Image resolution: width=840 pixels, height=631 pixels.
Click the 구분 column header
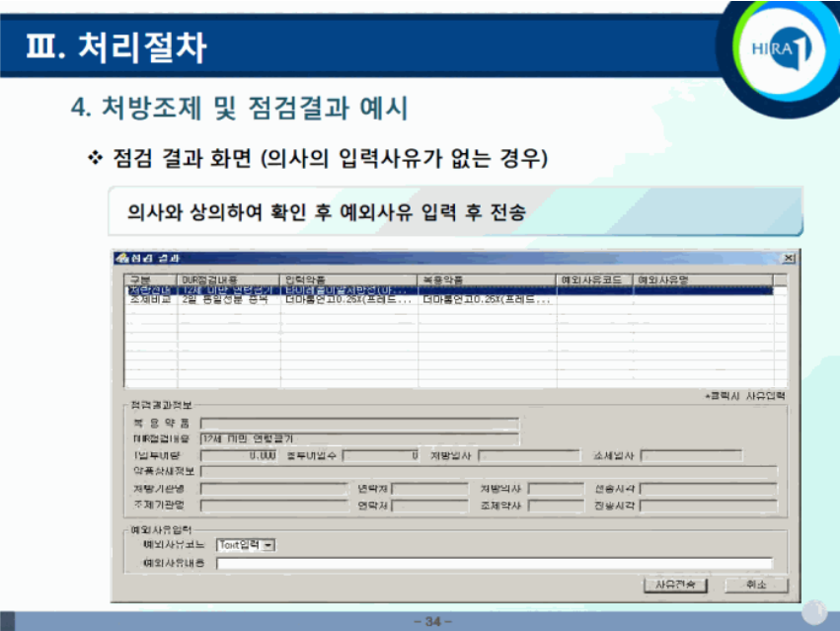tap(150, 279)
